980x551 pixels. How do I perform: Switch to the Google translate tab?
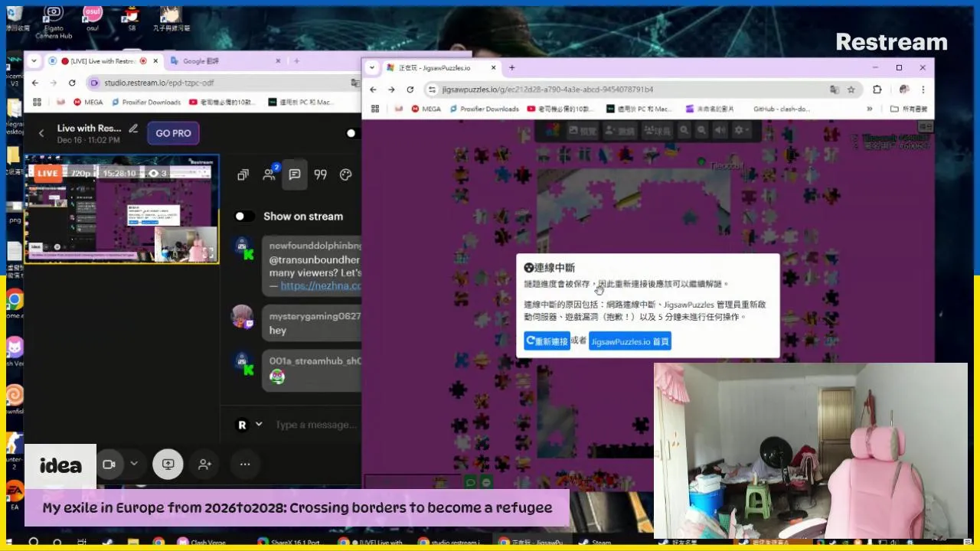(221, 61)
